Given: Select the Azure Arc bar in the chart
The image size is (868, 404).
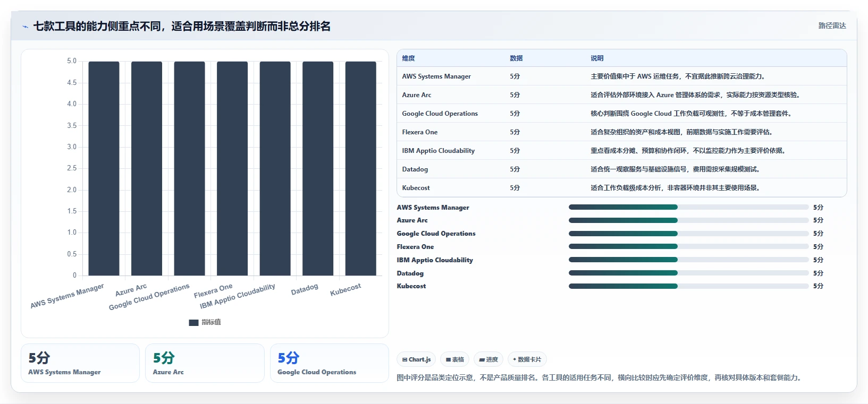Looking at the screenshot, I should point(147,168).
